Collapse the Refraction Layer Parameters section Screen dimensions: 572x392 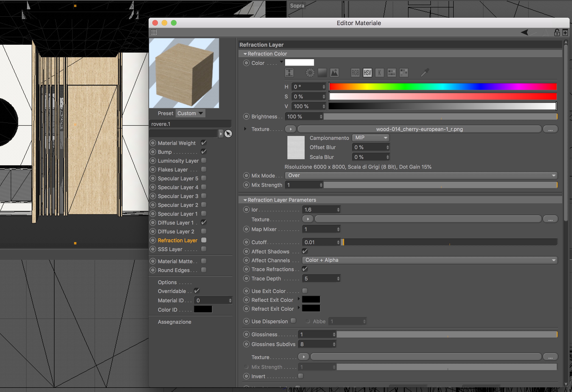(x=245, y=200)
